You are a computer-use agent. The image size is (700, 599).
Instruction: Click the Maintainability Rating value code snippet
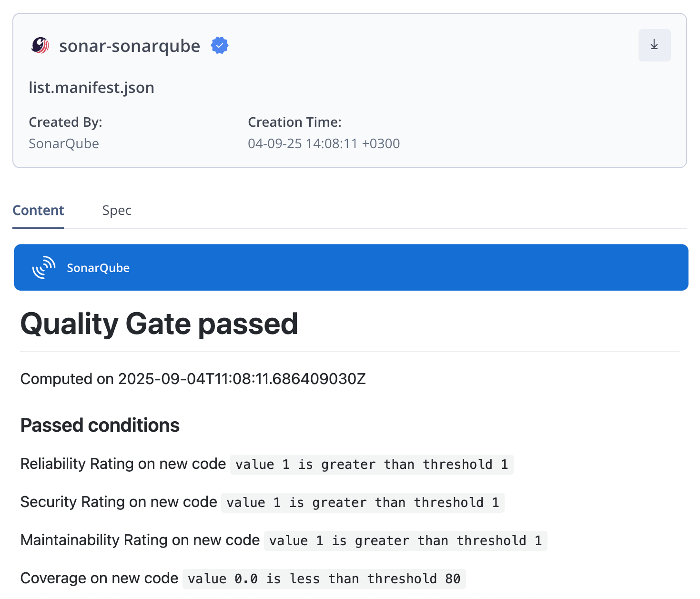[406, 540]
